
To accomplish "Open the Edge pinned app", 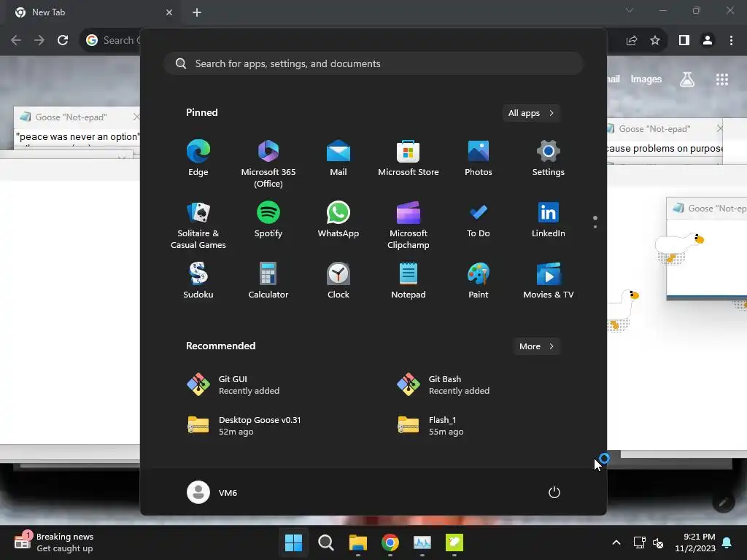I will click(198, 158).
